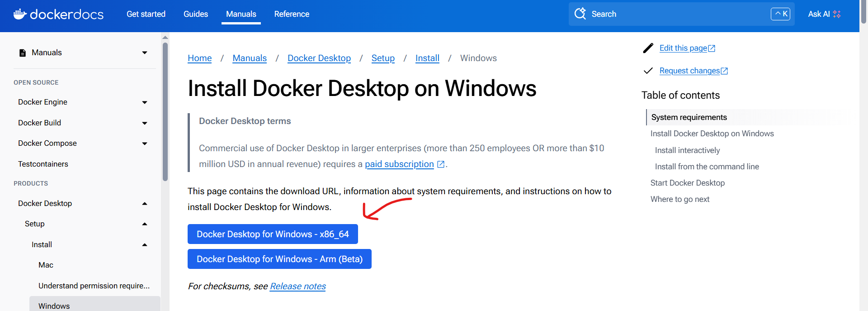This screenshot has width=868, height=311.
Task: Click the Search input field
Action: click(x=681, y=14)
